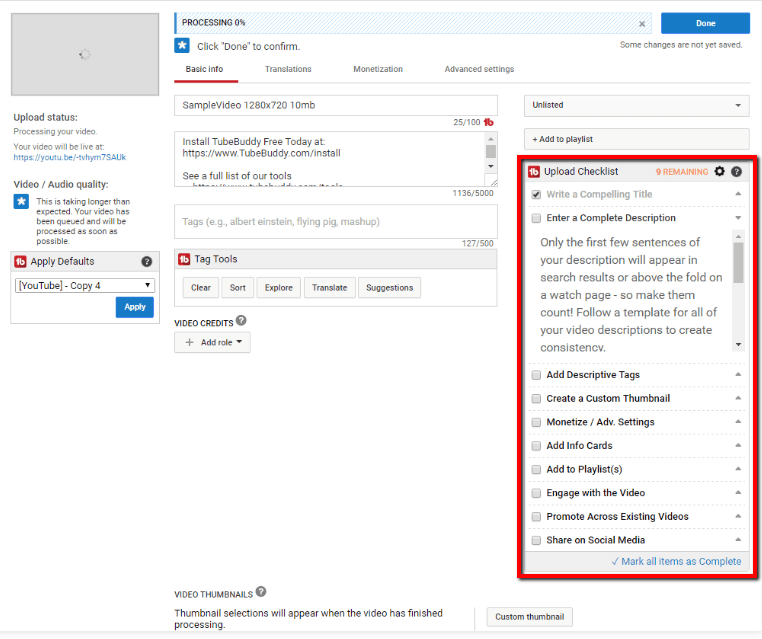Screen dimensions: 762x639
Task: Open the Advanced settings tab
Action: (479, 69)
